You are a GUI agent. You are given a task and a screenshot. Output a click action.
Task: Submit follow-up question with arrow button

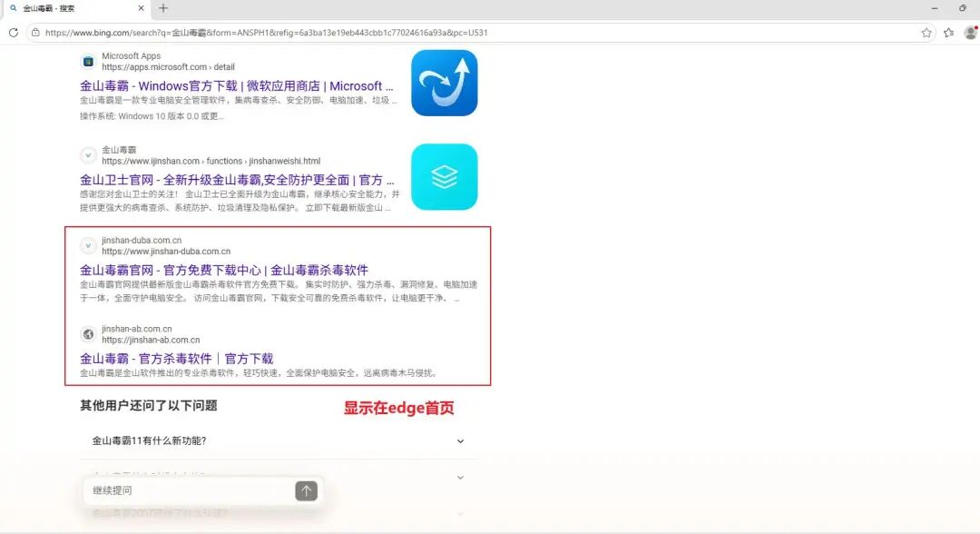click(307, 490)
